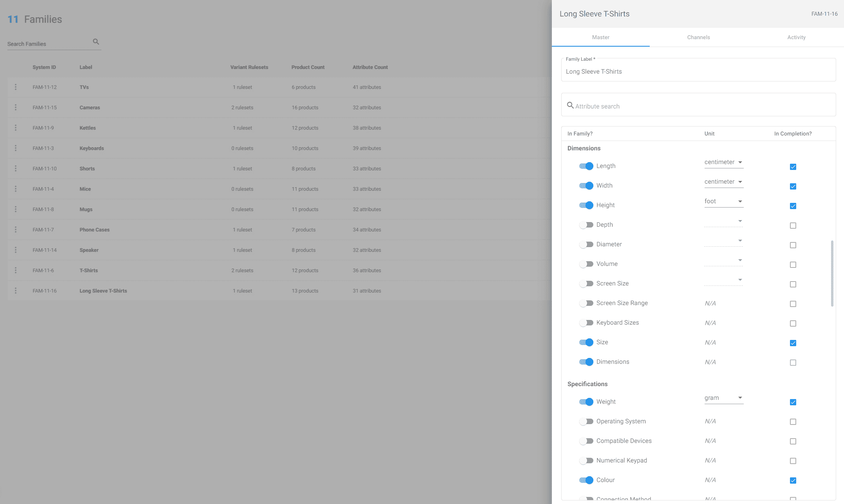Toggle Height attribute in family

(x=586, y=205)
